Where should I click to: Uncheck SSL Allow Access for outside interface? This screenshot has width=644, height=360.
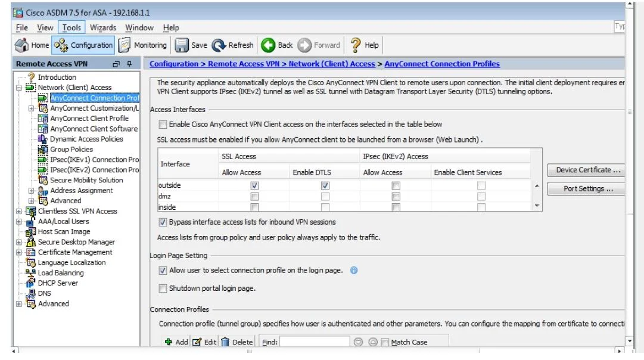pyautogui.click(x=254, y=185)
